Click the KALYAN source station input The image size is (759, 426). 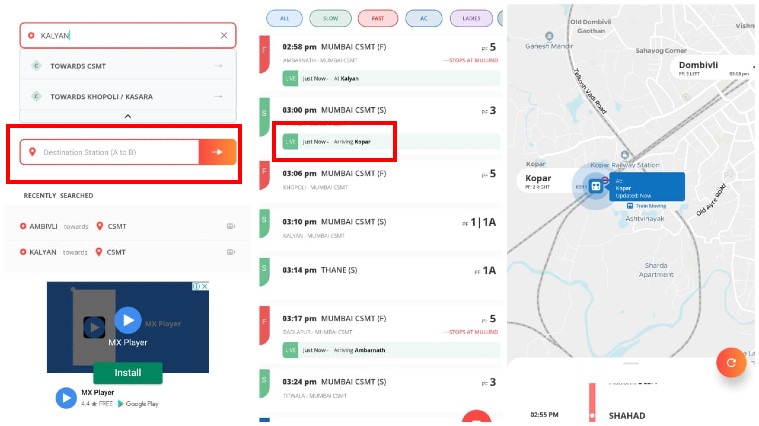point(128,35)
